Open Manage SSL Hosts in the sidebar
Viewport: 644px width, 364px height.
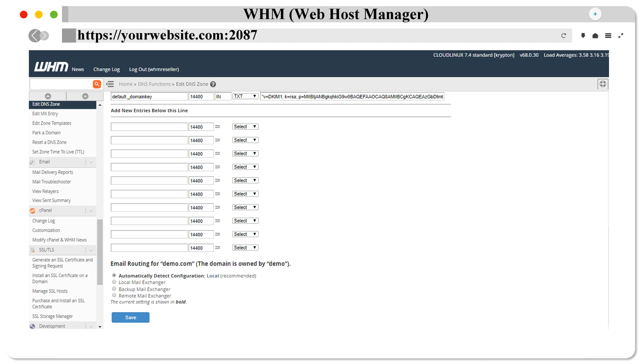[x=50, y=291]
